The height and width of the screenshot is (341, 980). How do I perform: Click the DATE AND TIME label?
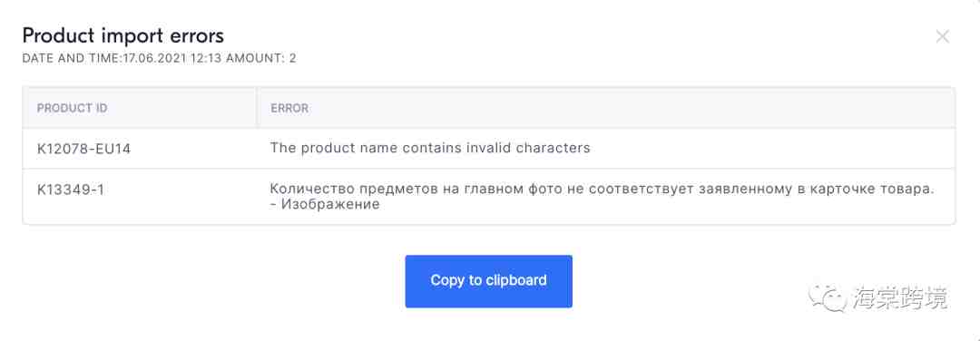point(70,59)
